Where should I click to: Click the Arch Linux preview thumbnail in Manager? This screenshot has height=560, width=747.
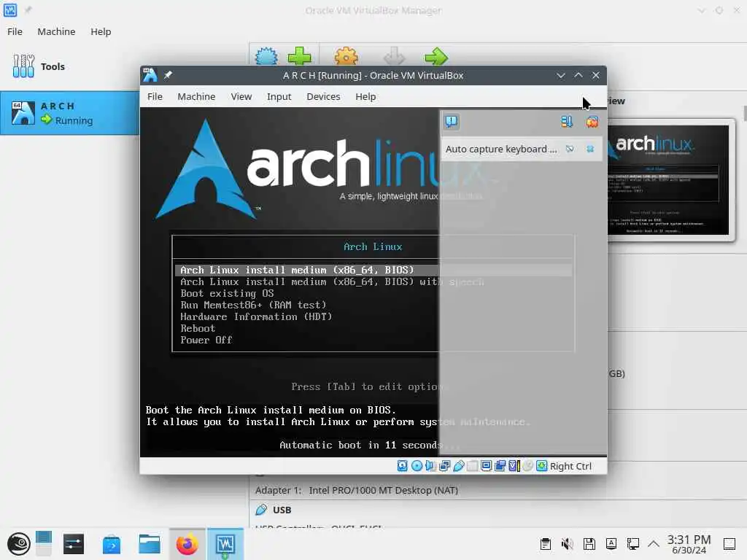[x=668, y=180]
